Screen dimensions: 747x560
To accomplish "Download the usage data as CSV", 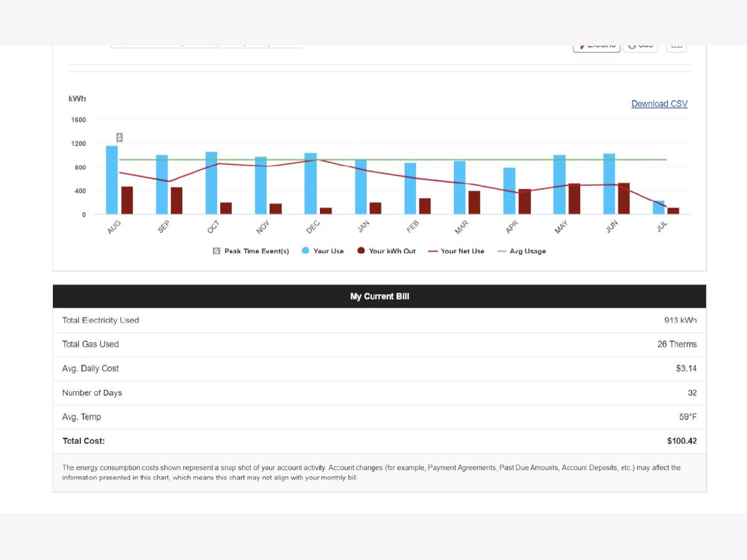I will click(659, 104).
